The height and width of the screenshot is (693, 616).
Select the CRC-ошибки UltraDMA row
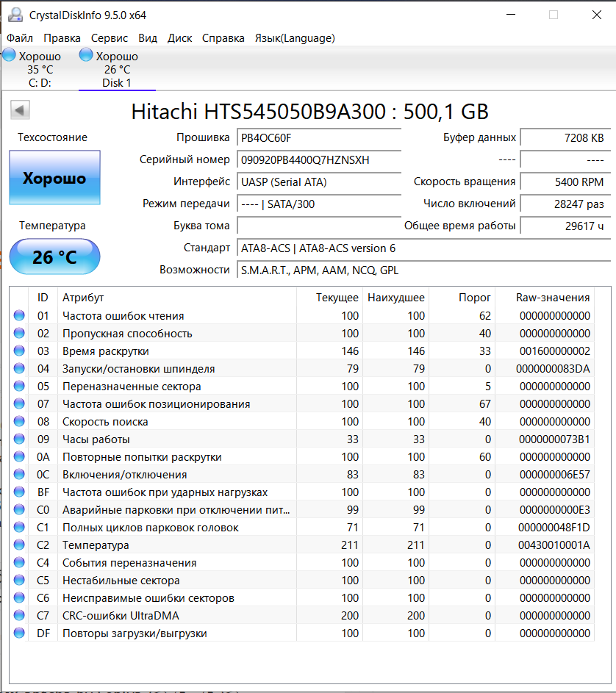point(121,616)
